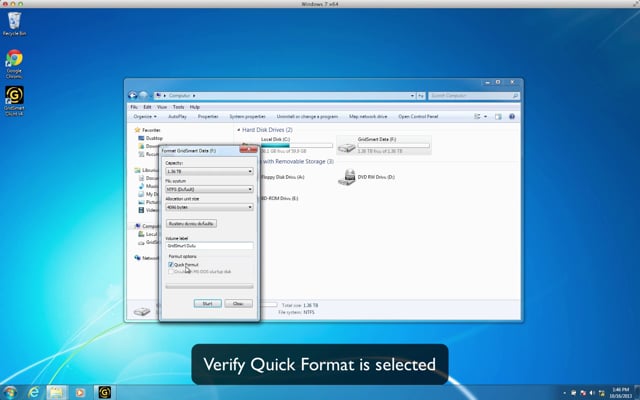Click the Computer address bar
Viewport: 640px width, 400px height.
pos(285,96)
